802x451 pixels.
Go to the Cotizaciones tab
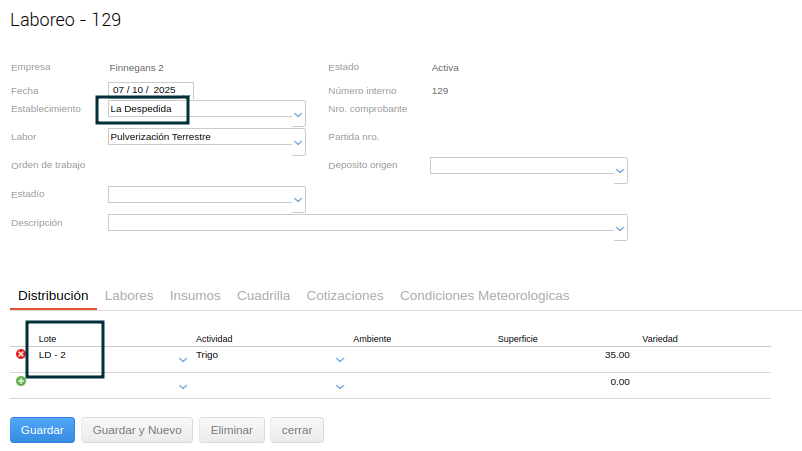(x=345, y=296)
